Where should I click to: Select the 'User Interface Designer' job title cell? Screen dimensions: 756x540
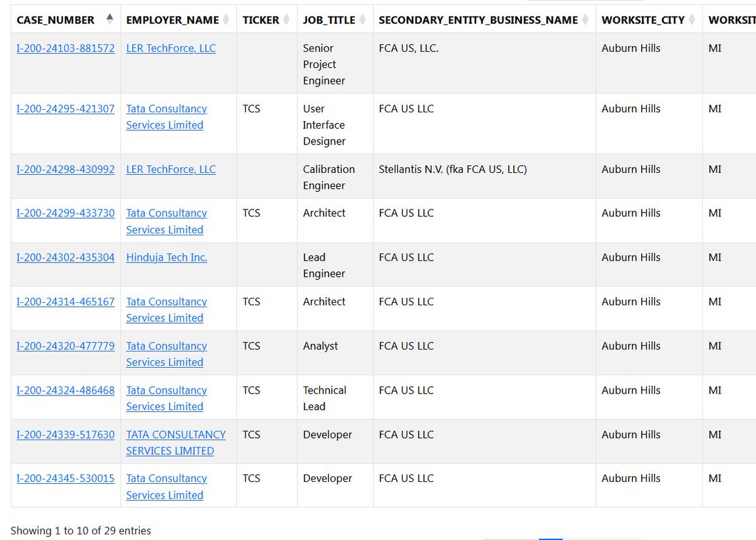(335, 124)
